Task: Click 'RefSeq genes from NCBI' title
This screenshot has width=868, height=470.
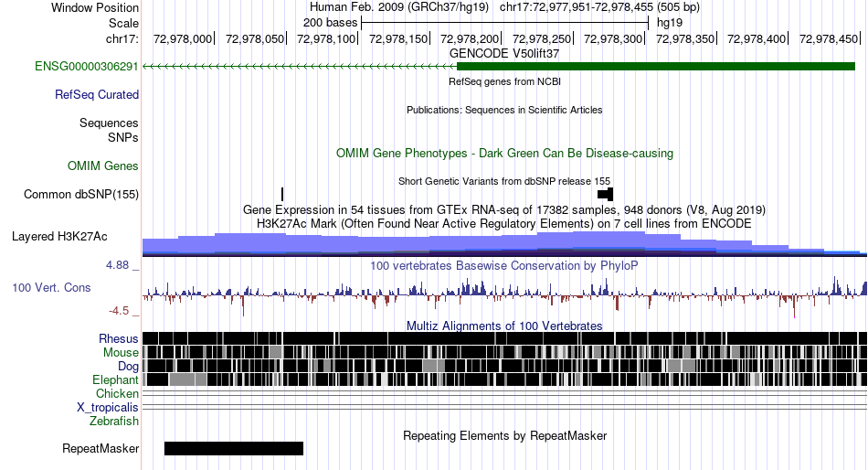Action: (x=504, y=81)
